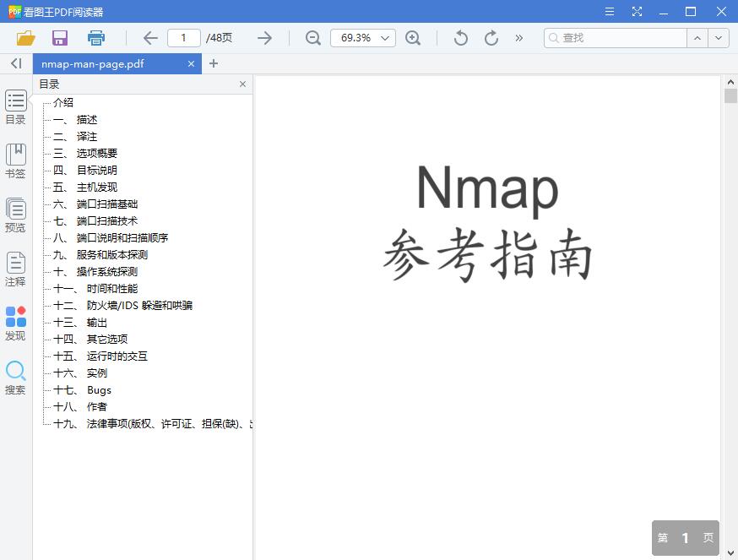Expand more toolbar tools via chevron
Screen dimensions: 738x560
point(518,37)
